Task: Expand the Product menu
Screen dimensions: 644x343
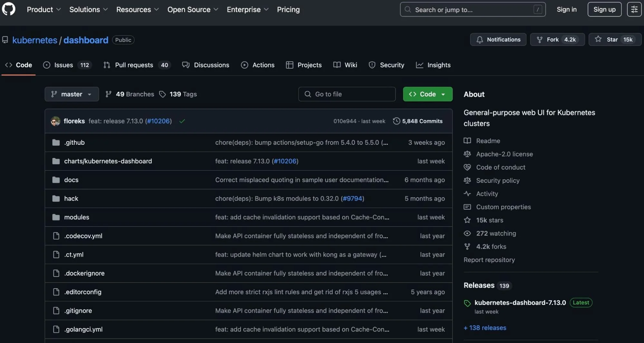Action: tap(44, 10)
